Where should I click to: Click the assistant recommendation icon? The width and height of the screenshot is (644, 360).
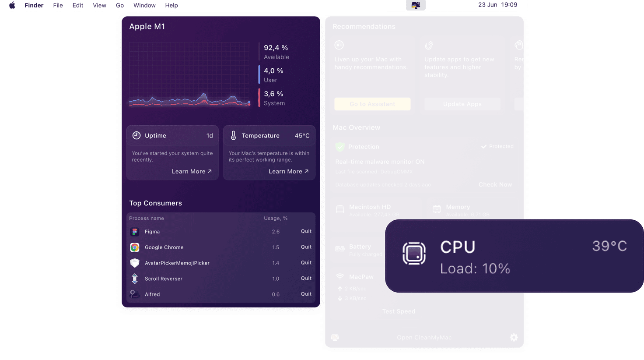(339, 45)
